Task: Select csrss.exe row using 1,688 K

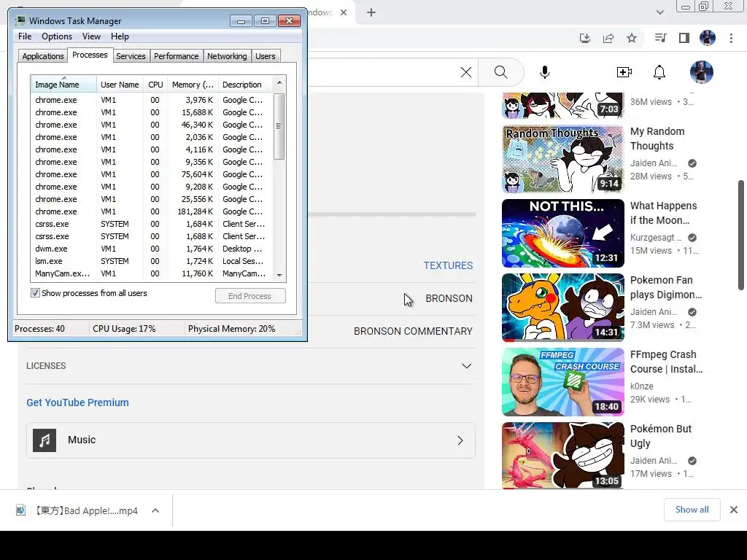Action: tap(152, 236)
